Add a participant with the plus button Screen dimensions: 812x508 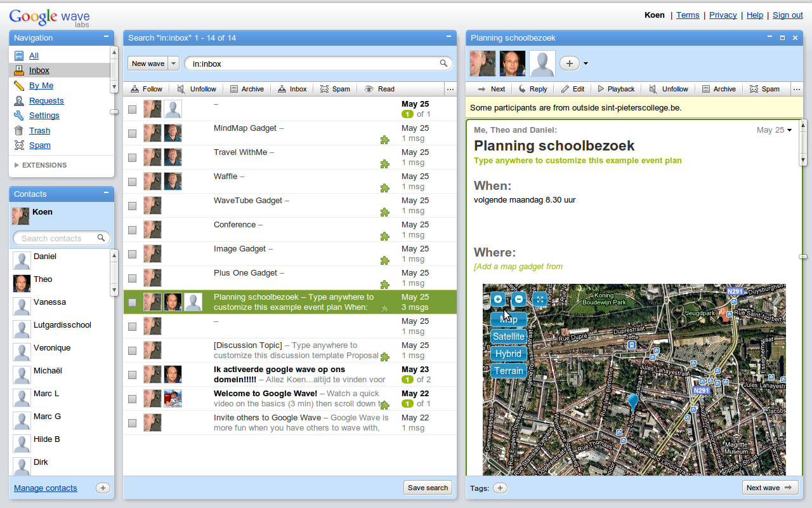(570, 63)
